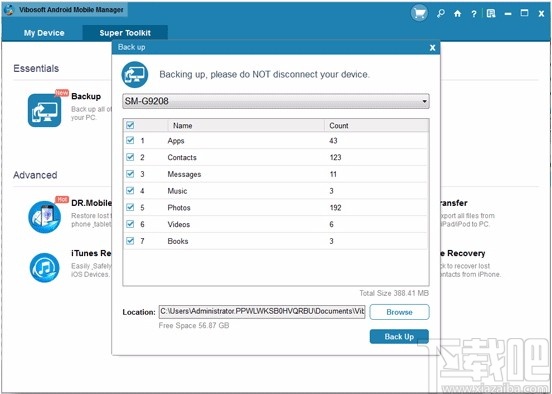The height and width of the screenshot is (394, 552).
Task: Click the Apps count value 43
Action: pyautogui.click(x=333, y=141)
